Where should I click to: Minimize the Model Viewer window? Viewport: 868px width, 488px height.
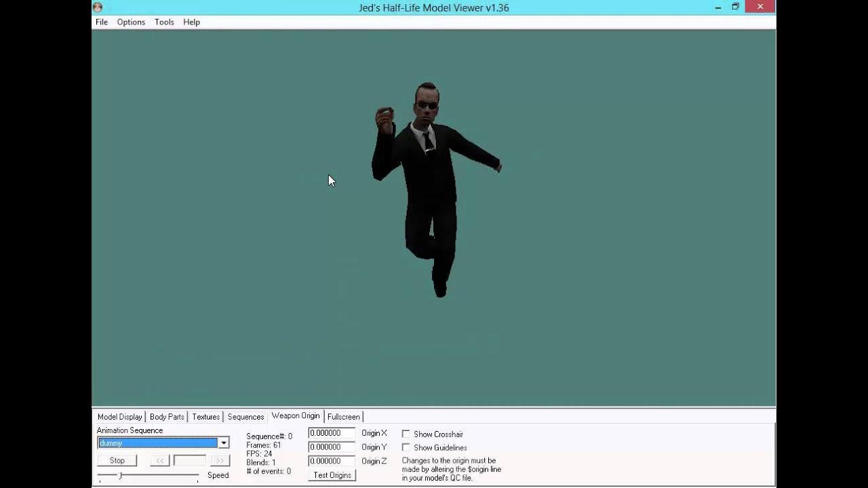(718, 7)
